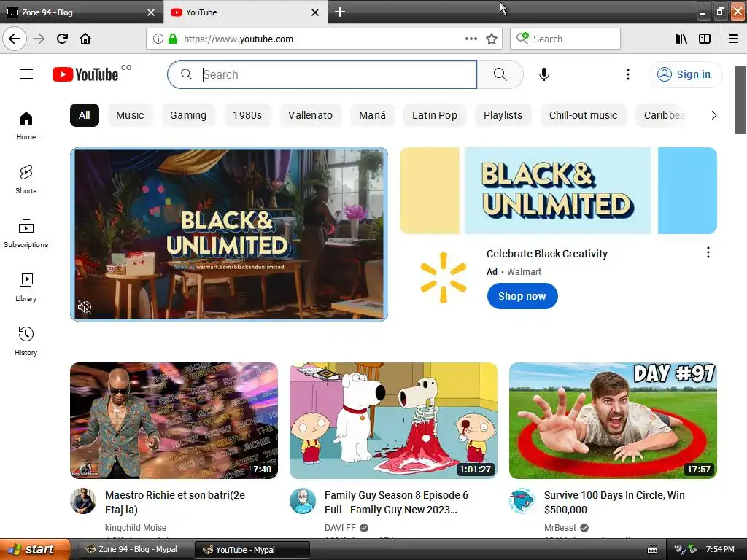Select the Vallenato filter chip
The width and height of the screenshot is (747, 560).
pyautogui.click(x=311, y=115)
